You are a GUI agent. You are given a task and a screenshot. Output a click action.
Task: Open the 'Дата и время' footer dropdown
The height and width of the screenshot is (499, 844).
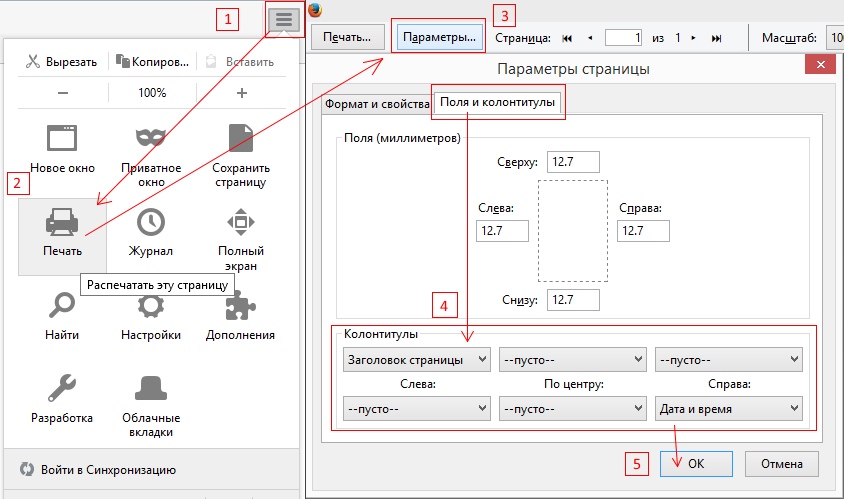(728, 409)
